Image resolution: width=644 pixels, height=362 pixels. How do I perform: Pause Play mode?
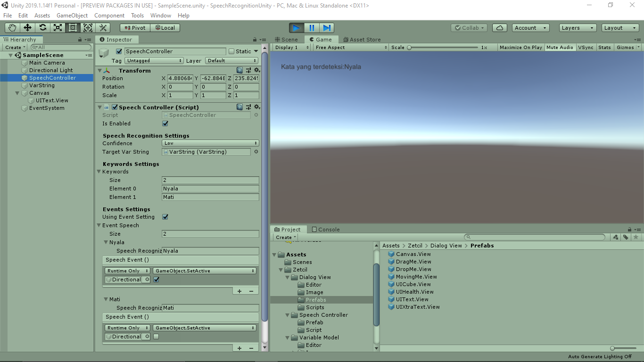(x=312, y=27)
